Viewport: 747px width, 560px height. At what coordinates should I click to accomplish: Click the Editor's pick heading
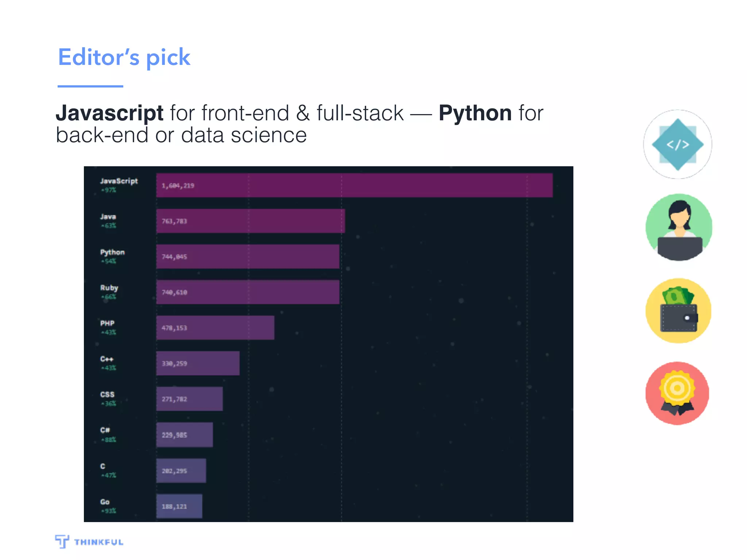124,57
